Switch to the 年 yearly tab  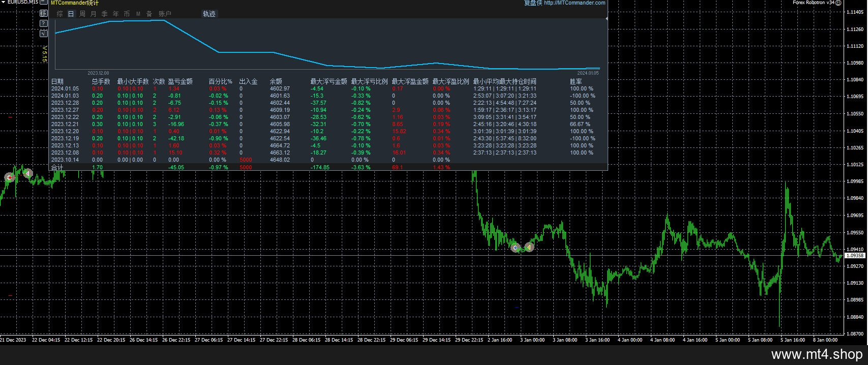coord(115,14)
